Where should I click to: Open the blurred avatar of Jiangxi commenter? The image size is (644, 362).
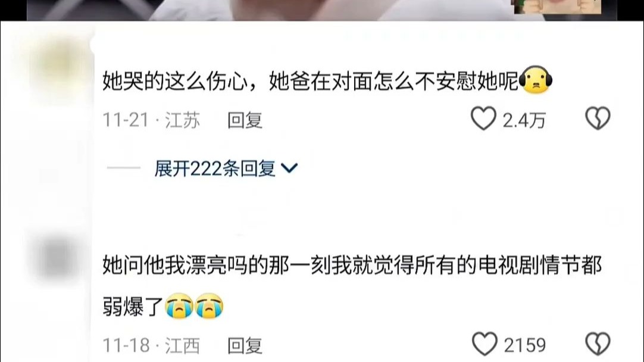tap(57, 258)
